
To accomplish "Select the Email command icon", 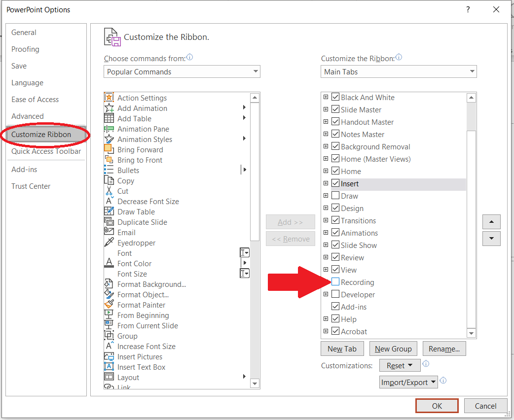I will coord(109,231).
